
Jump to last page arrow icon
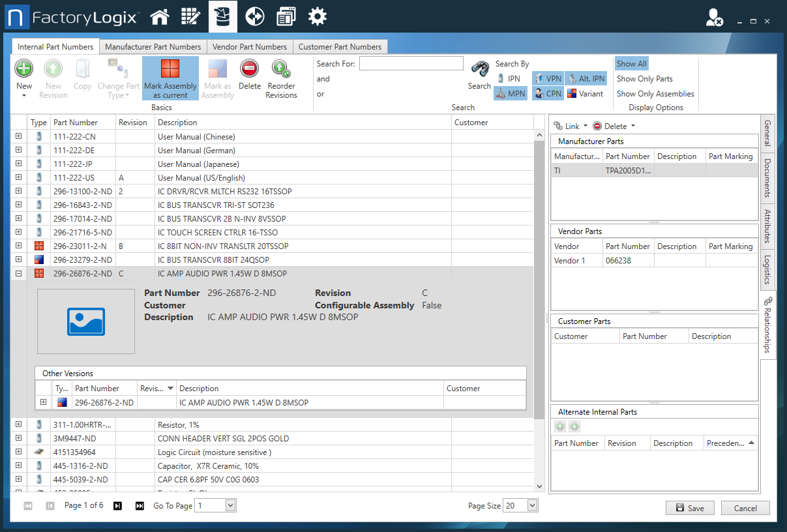coord(140,505)
